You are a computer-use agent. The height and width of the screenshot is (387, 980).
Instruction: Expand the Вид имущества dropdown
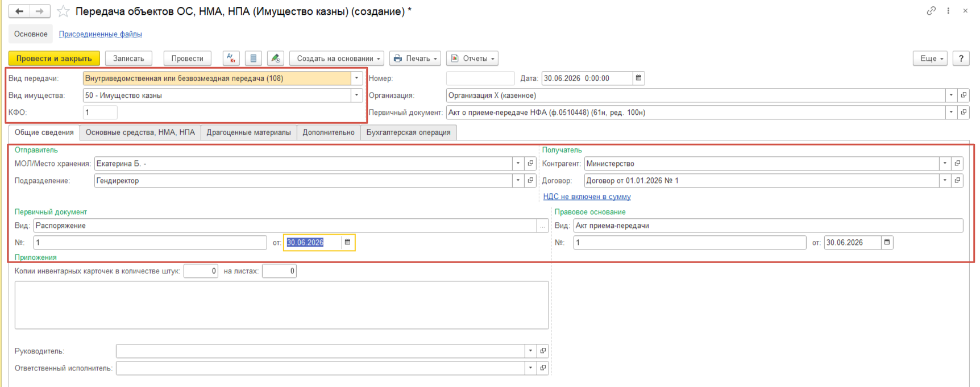356,95
